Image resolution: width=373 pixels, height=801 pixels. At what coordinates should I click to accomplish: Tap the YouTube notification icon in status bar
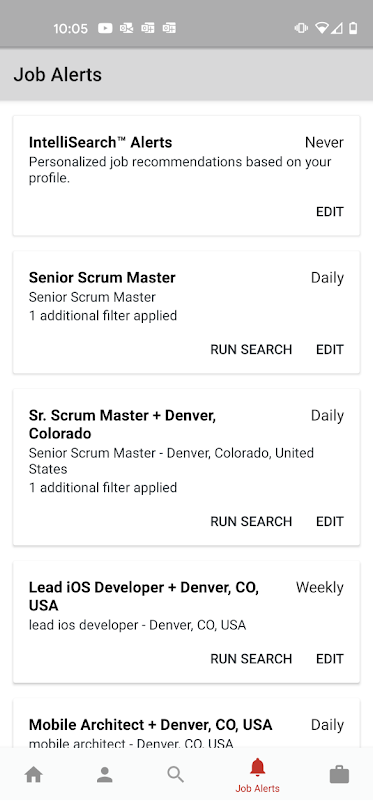[105, 28]
